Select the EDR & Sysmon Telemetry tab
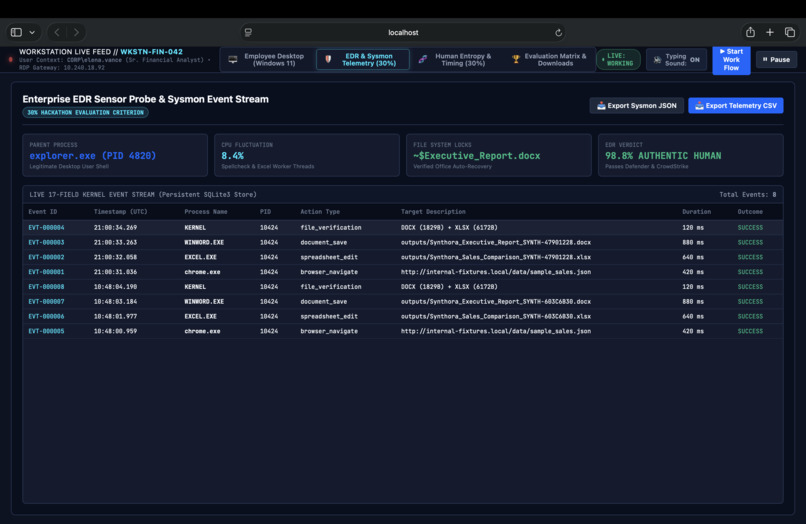The height and width of the screenshot is (524, 806). (363, 60)
